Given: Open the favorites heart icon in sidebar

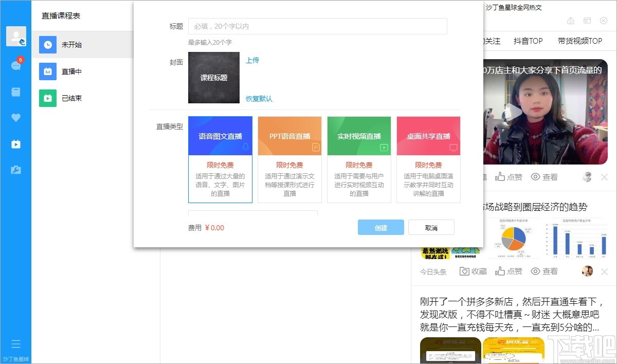Looking at the screenshot, I should pos(16,117).
